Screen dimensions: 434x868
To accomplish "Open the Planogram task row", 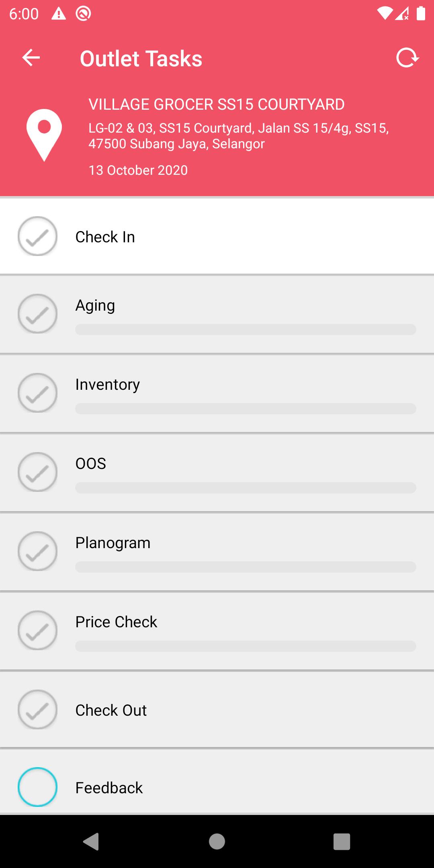I will tap(217, 551).
